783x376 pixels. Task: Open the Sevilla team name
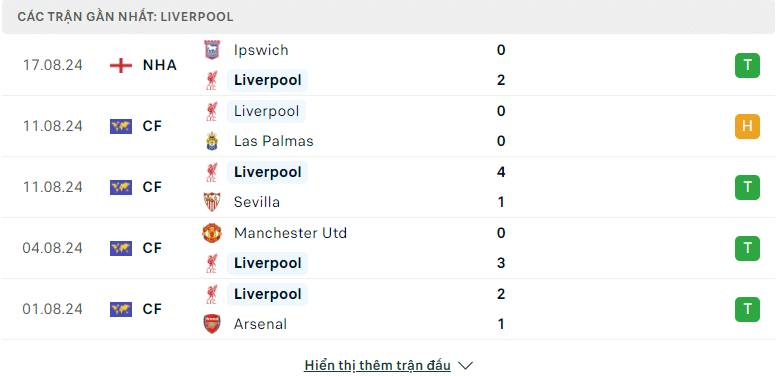pyautogui.click(x=257, y=202)
